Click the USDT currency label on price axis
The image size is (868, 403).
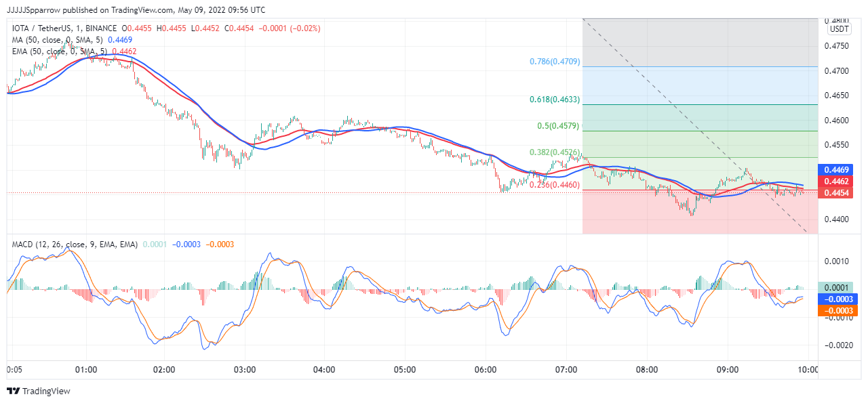tap(840, 29)
